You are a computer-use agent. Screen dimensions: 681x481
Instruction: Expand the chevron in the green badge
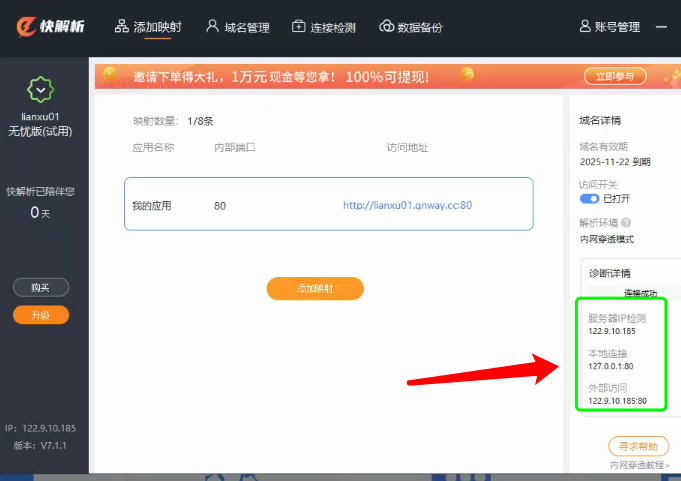(40, 90)
